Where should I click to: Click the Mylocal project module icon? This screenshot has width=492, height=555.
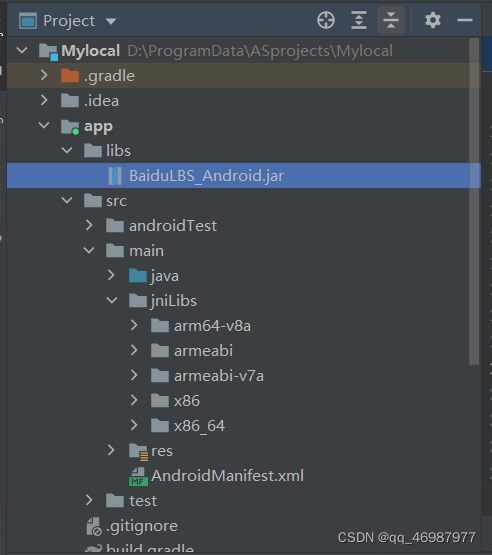point(48,52)
